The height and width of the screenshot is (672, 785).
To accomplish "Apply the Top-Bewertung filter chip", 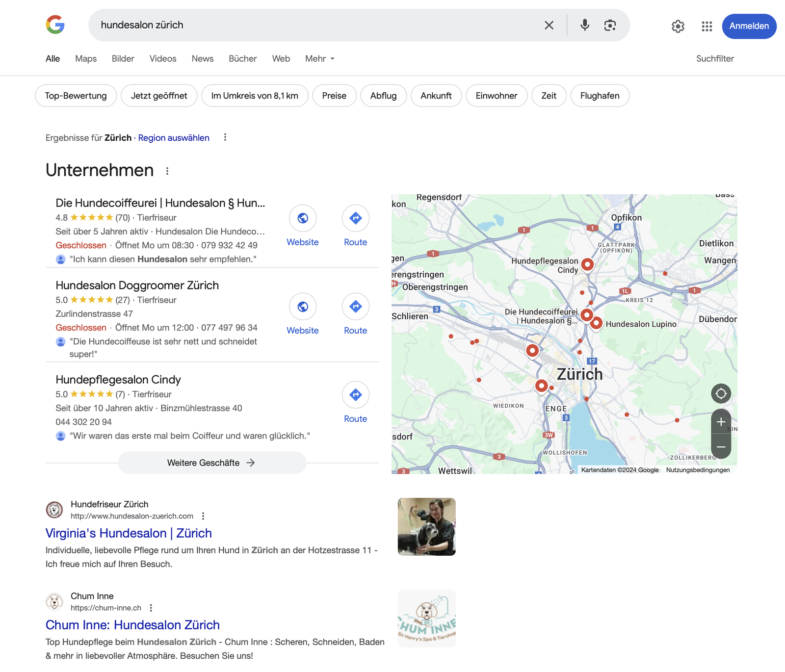I will click(x=76, y=96).
